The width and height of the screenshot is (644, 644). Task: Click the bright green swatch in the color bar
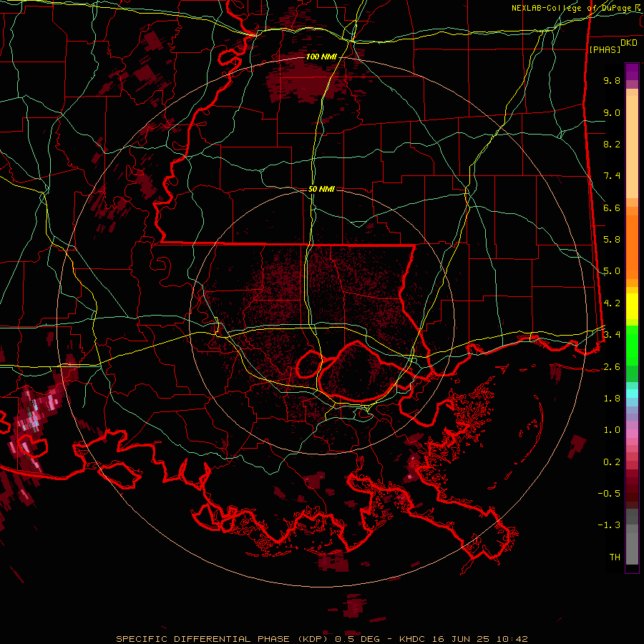[x=632, y=345]
